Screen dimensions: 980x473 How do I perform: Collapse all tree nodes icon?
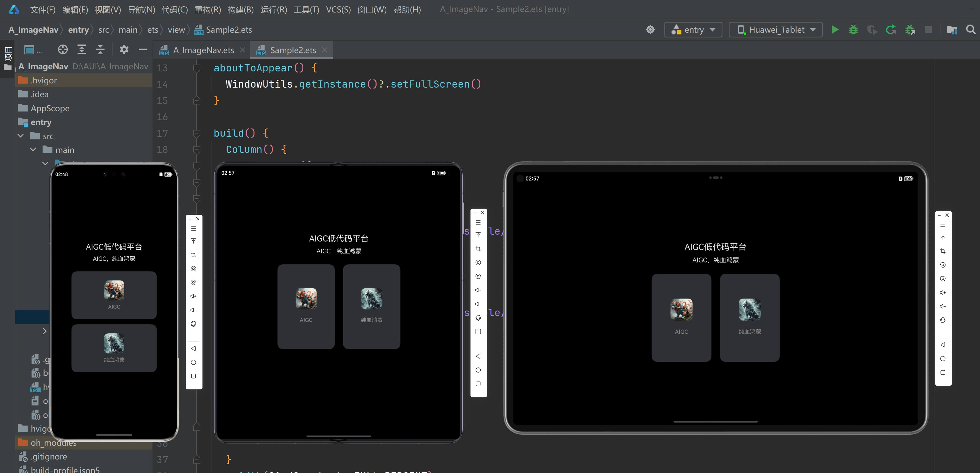point(100,49)
